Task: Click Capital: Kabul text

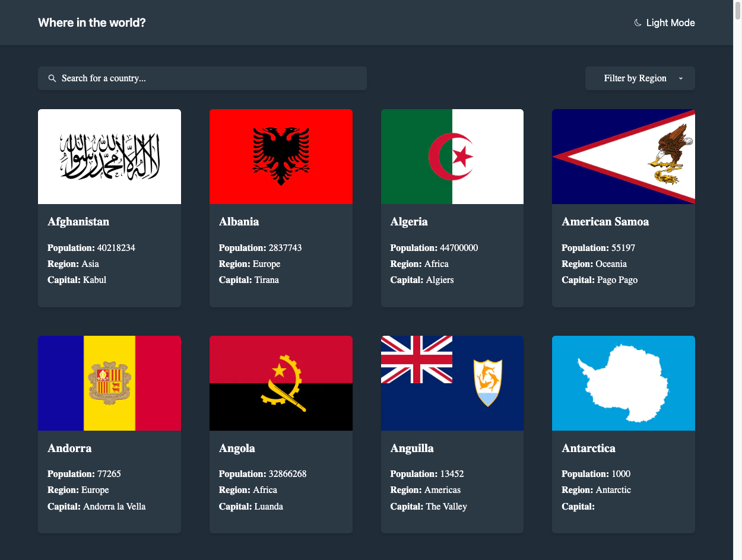Action: [x=77, y=280]
